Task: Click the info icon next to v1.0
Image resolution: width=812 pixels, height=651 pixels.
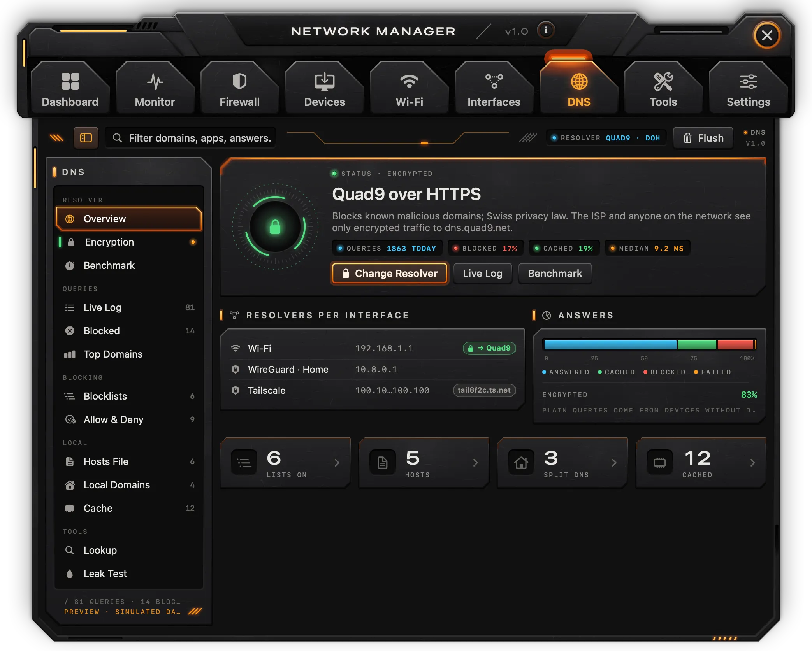Action: (546, 30)
